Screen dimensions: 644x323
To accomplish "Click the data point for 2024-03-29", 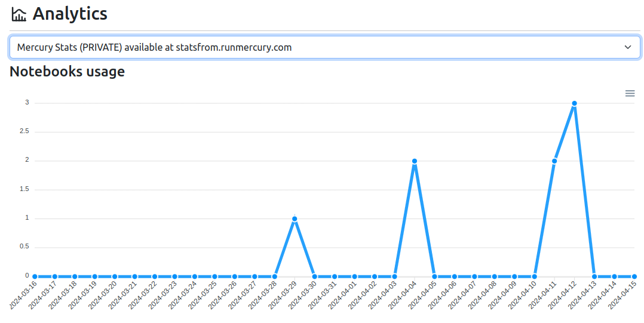I will [295, 219].
